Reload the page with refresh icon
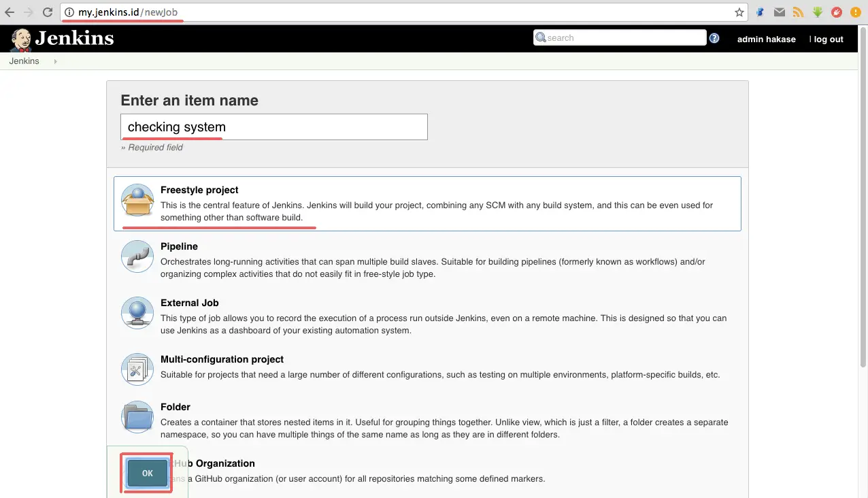This screenshot has width=868, height=498. click(x=48, y=12)
